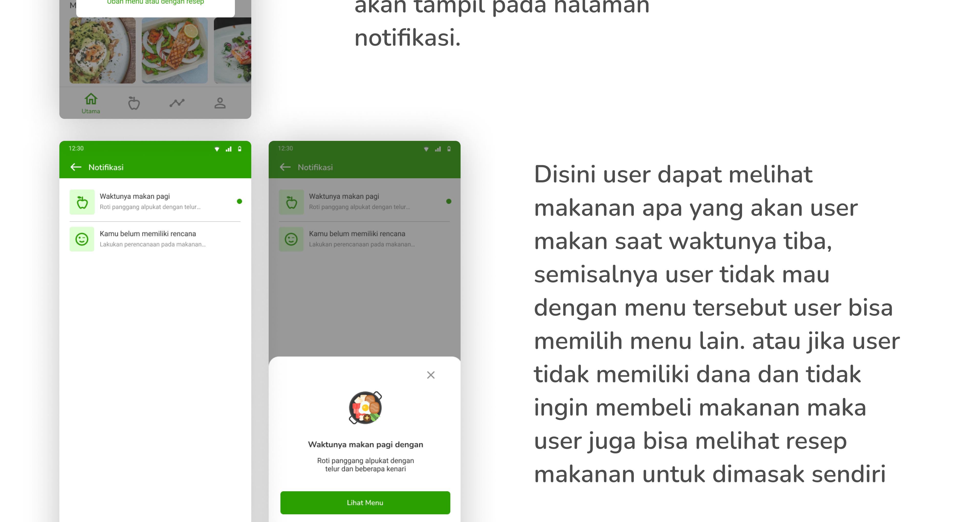Tap apple icon of Waktunya makan pagi notification
Image resolution: width=980 pixels, height=522 pixels.
tap(82, 202)
